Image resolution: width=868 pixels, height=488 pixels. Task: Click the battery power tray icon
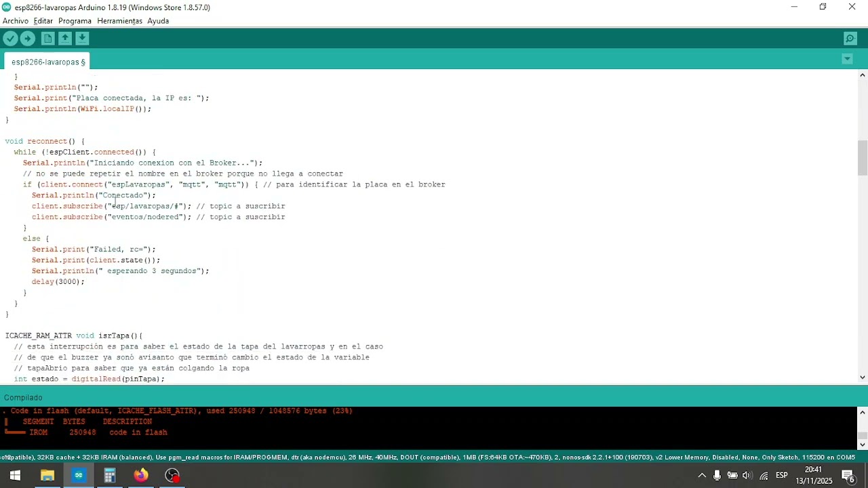(732, 475)
